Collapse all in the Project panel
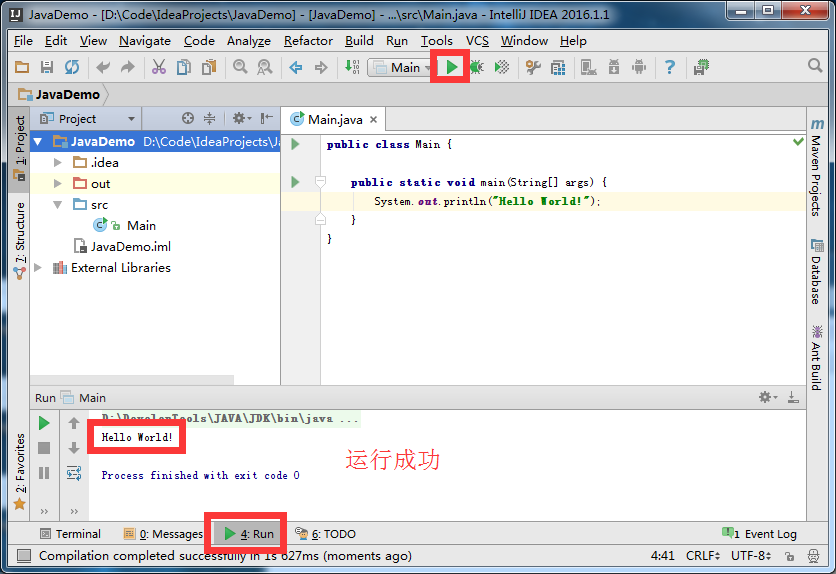Image resolution: width=836 pixels, height=574 pixels. tap(210, 118)
